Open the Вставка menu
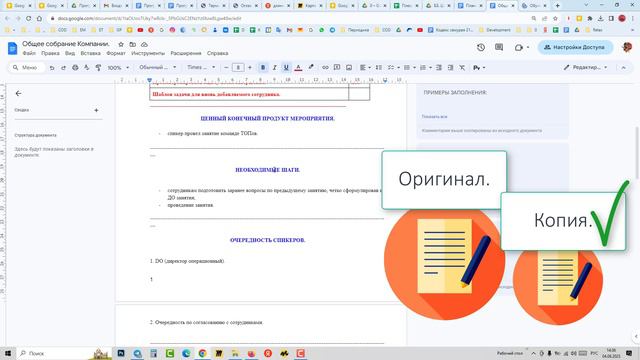 tap(90, 53)
